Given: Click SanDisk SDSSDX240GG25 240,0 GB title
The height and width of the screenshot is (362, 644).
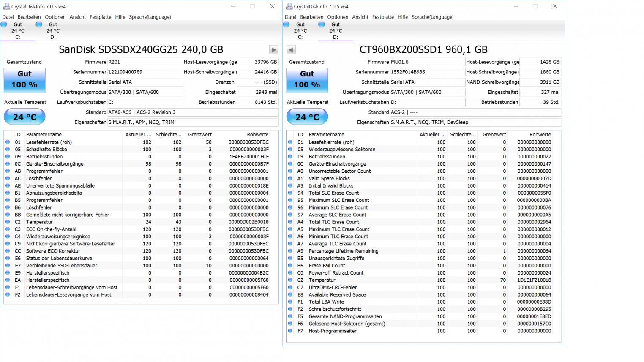Looking at the screenshot, I should coord(141,50).
